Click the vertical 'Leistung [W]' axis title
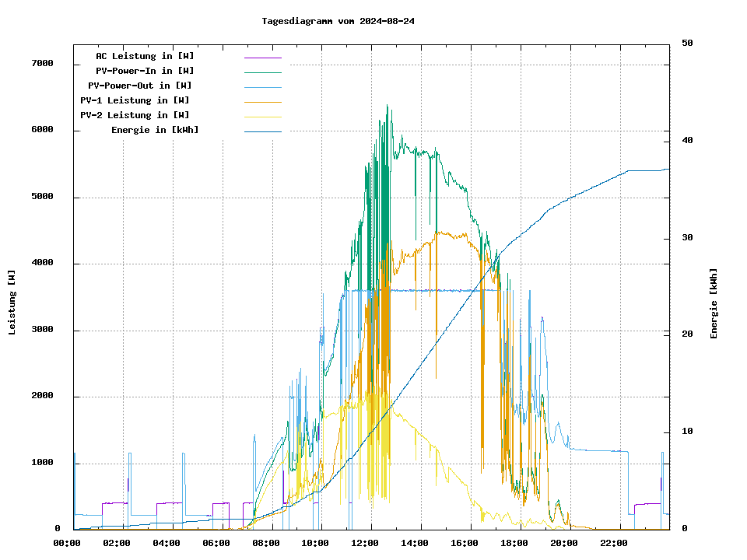This screenshot has height=560, width=747. [12, 303]
